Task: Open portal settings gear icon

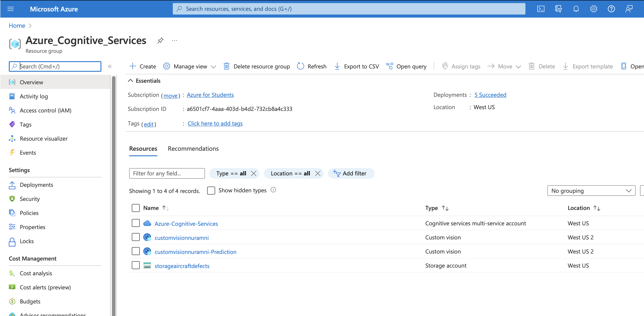Action: (x=594, y=9)
